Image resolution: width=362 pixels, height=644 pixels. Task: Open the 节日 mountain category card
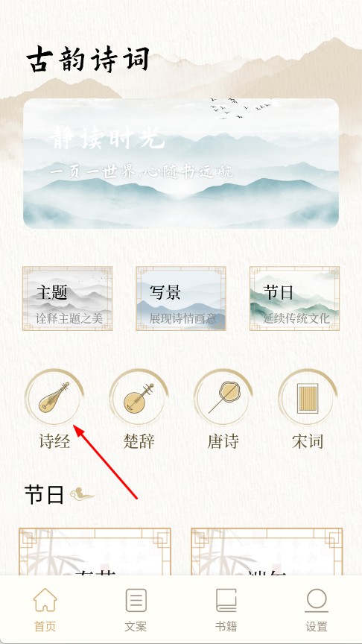295,298
